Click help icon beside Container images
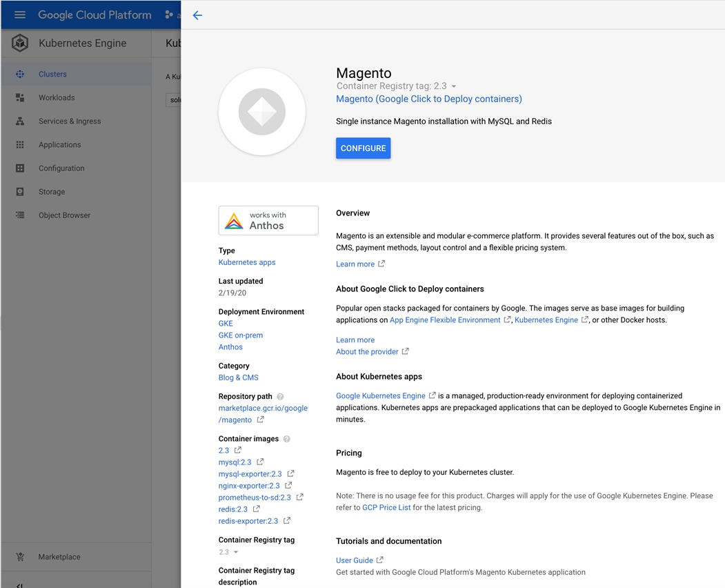 click(x=287, y=438)
